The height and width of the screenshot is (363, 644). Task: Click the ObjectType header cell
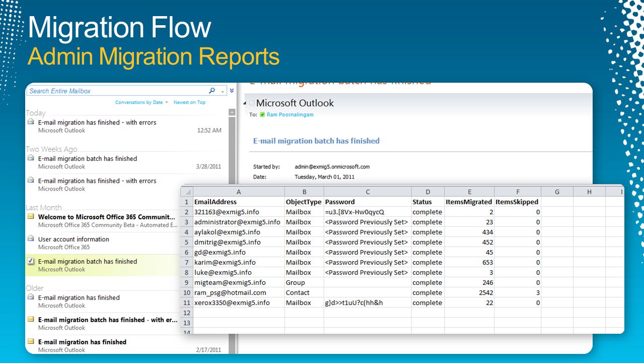(x=304, y=202)
